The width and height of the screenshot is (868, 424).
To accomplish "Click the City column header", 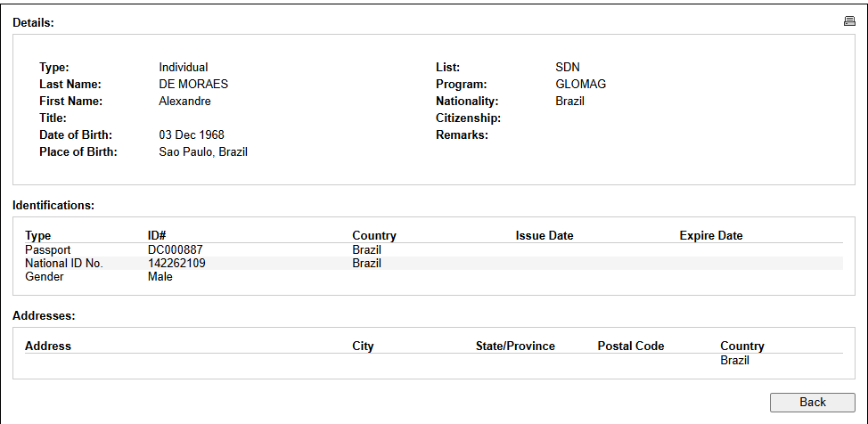I will [363, 346].
